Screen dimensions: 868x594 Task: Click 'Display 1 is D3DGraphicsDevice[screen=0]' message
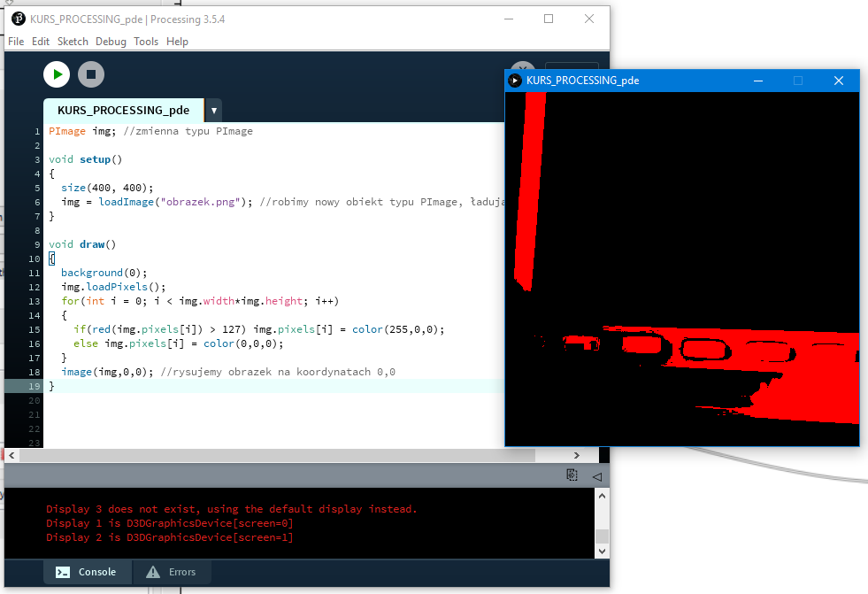point(169,523)
